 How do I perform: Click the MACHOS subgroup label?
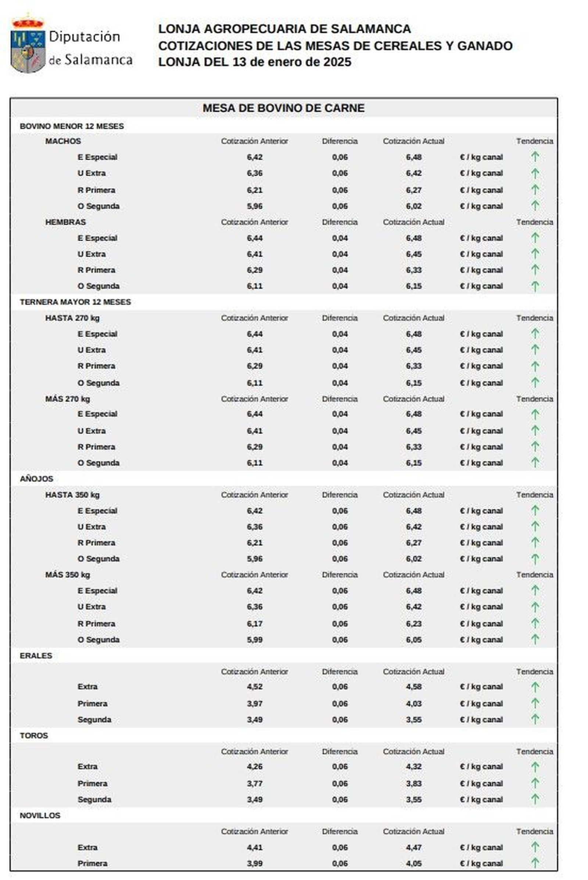pyautogui.click(x=63, y=141)
